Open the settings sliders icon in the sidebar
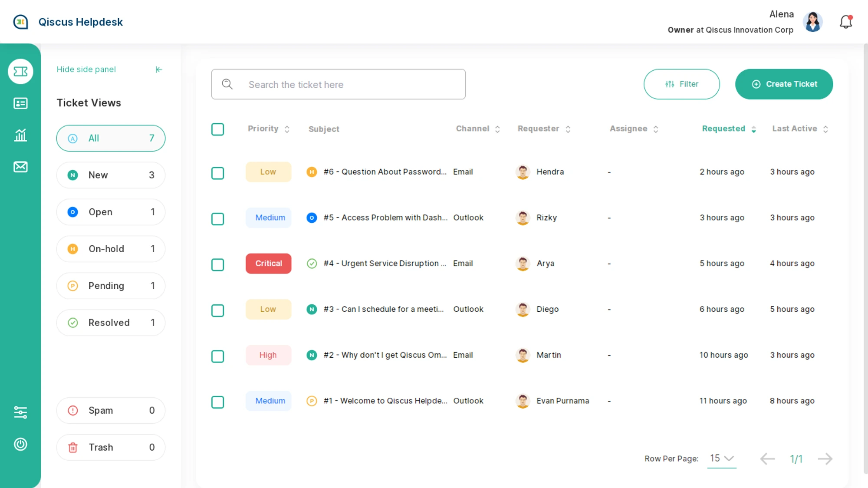 click(x=20, y=412)
